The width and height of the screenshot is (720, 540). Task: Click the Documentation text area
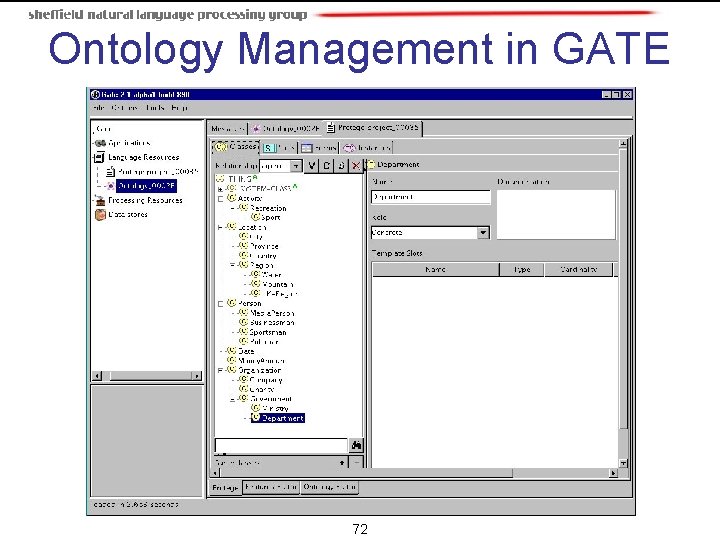(x=556, y=214)
